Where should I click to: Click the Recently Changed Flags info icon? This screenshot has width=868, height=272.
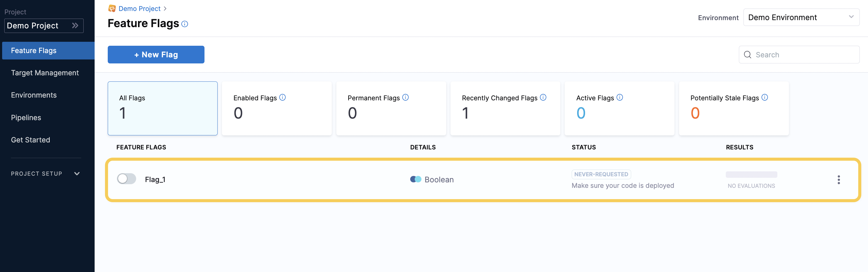click(543, 97)
